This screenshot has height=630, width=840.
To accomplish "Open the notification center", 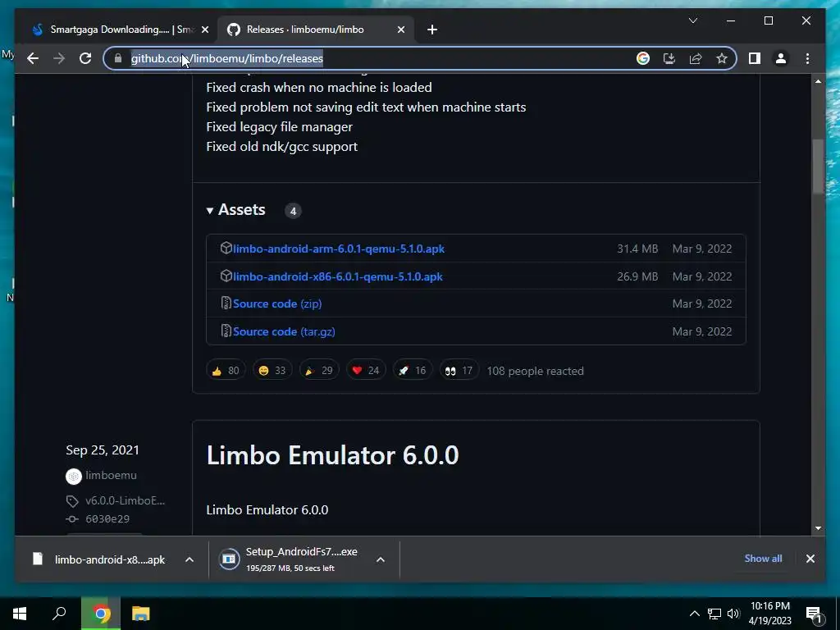I will point(814,614).
